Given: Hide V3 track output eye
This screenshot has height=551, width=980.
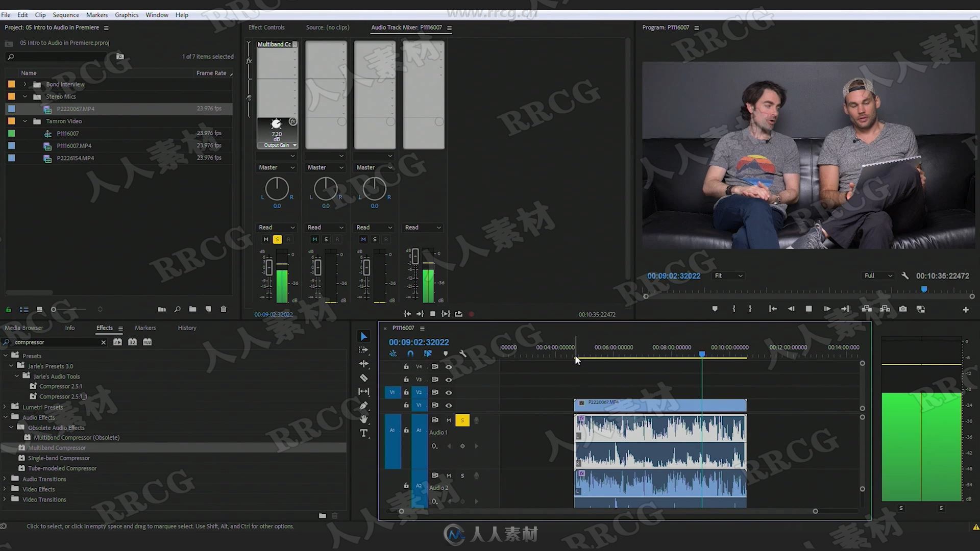Looking at the screenshot, I should tap(449, 380).
